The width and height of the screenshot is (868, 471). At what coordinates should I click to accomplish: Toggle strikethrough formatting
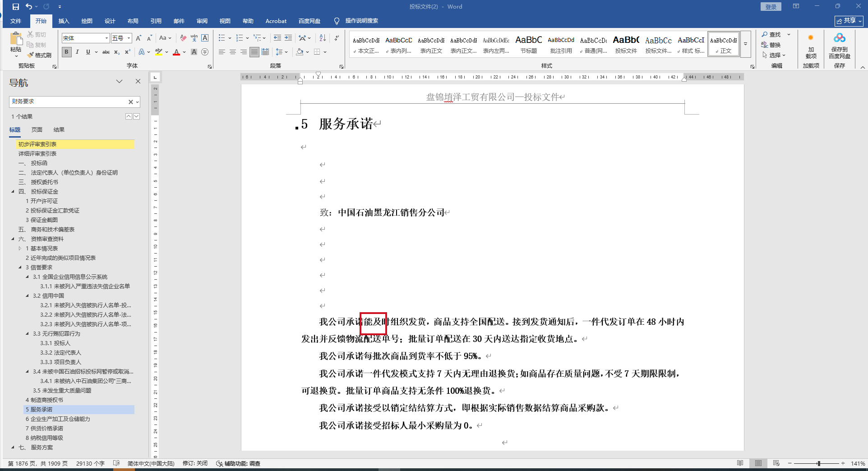[106, 52]
